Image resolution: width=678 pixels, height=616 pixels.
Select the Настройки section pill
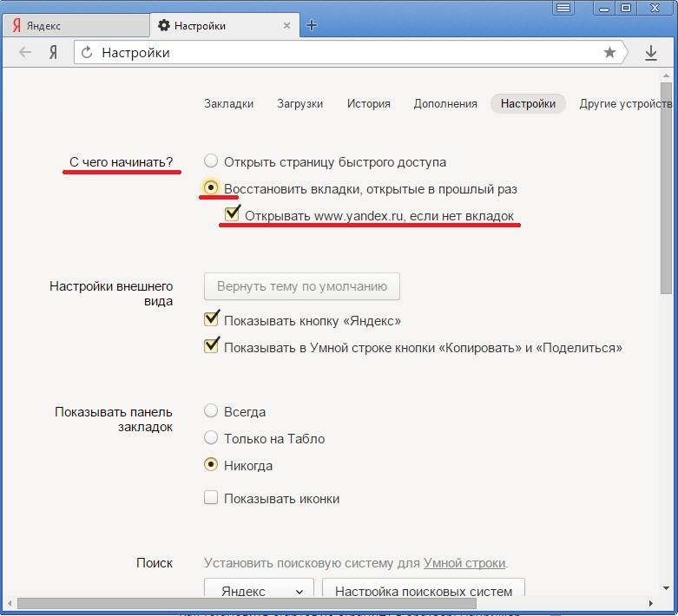pyautogui.click(x=528, y=104)
